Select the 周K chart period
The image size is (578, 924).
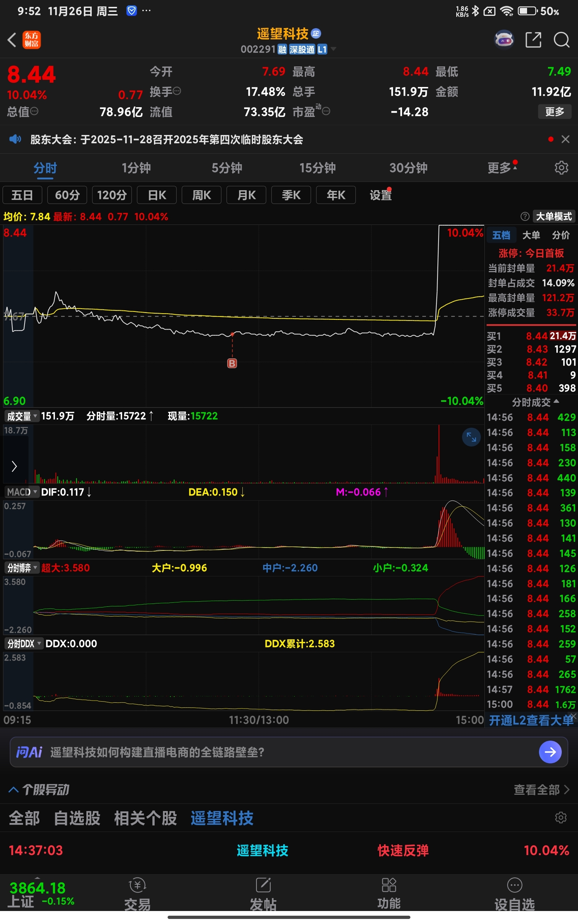pos(202,195)
